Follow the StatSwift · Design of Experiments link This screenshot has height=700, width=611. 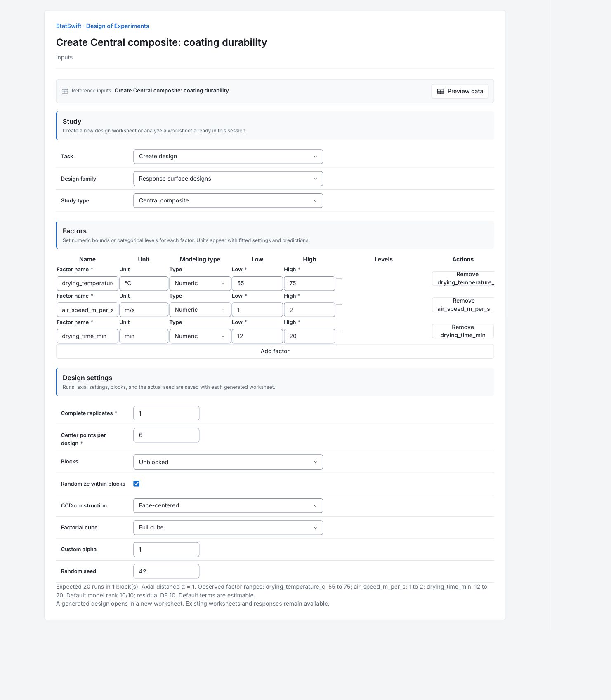103,26
